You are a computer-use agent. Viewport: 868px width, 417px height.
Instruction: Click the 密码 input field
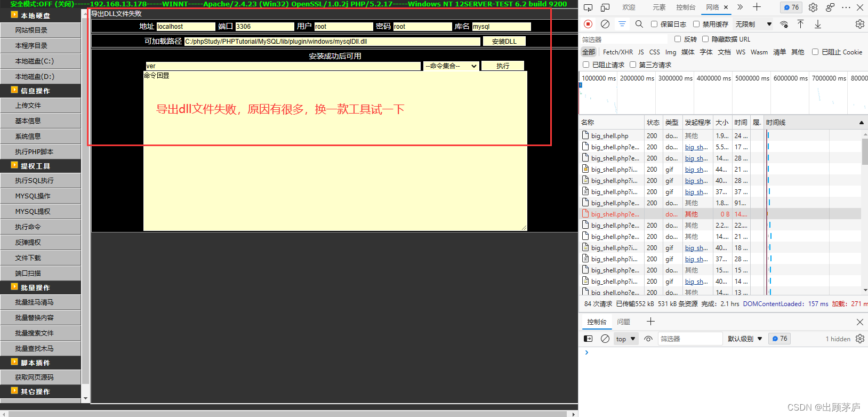422,26
